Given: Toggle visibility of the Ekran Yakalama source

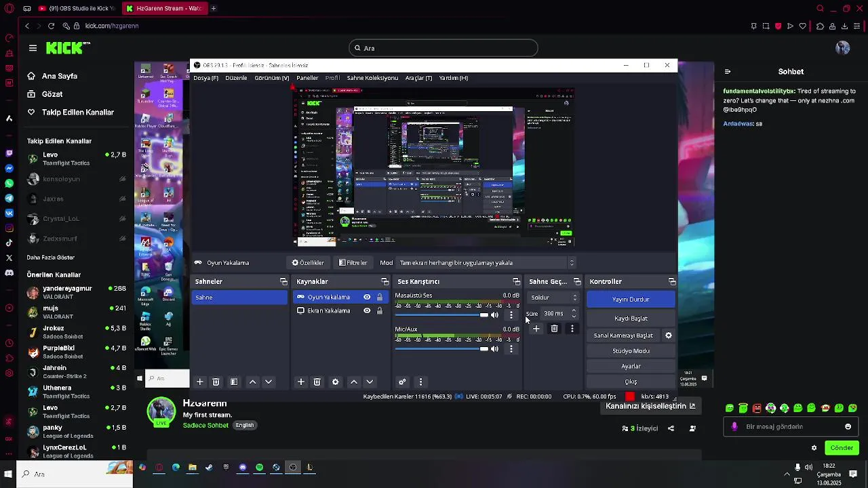Looking at the screenshot, I should tap(367, 310).
